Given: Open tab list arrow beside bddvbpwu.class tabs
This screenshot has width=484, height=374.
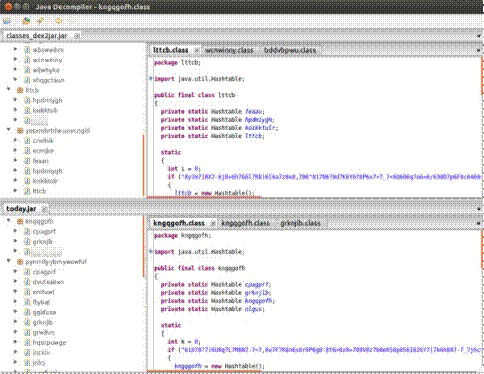Looking at the screenshot, I should [x=479, y=50].
